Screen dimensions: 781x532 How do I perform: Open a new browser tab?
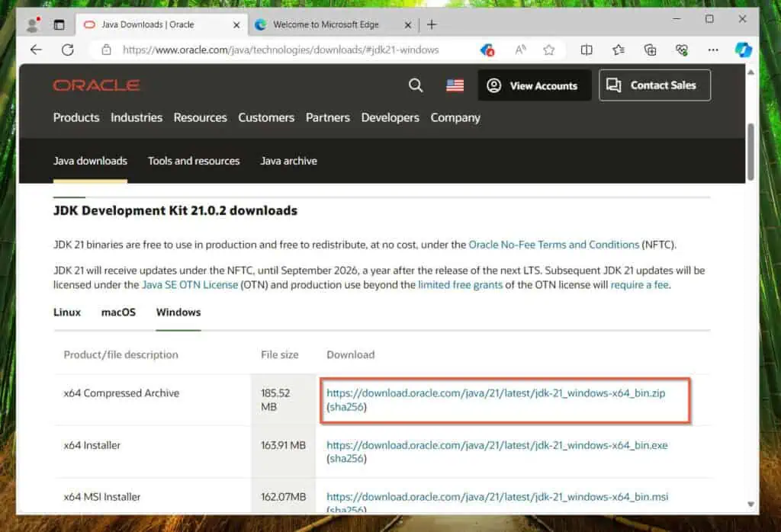432,24
